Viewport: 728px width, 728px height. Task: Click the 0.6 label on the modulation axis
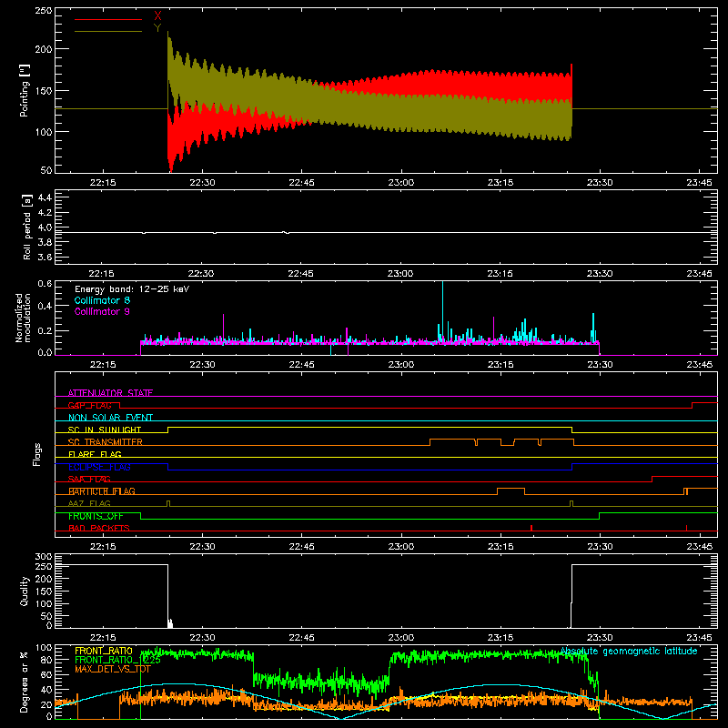pos(45,284)
